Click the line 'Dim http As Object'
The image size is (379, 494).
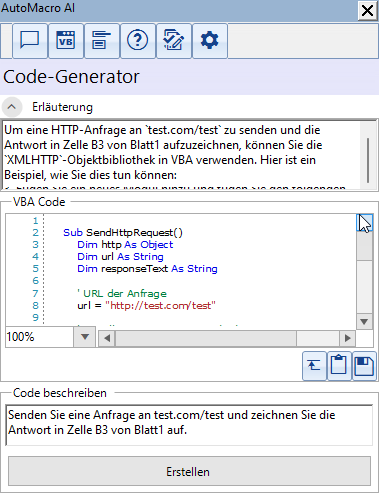click(x=125, y=244)
